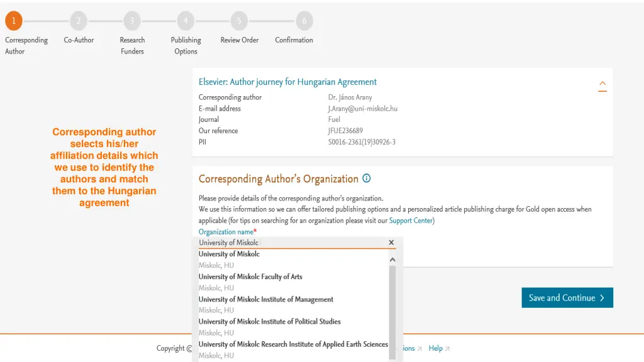The width and height of the screenshot is (644, 362).
Task: Open the Support Center link
Action: click(411, 221)
